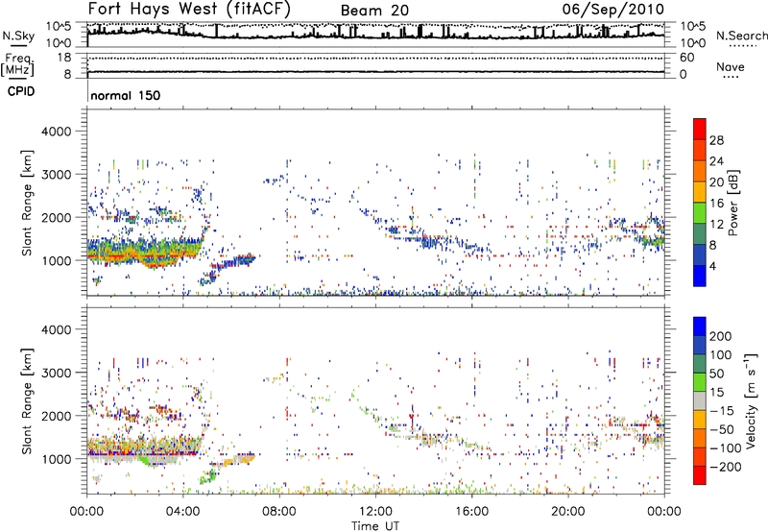Select the CPID label
This screenshot has height=532, width=768.
click(21, 91)
